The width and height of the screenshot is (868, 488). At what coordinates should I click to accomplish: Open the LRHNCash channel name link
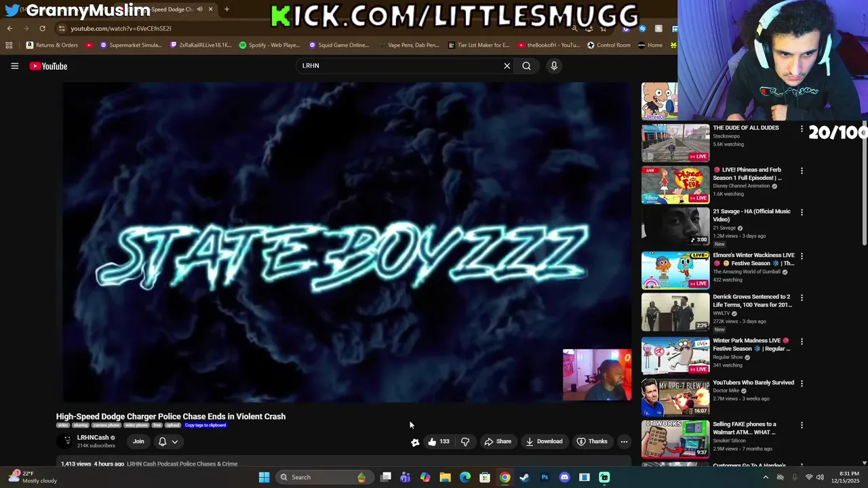click(93, 438)
